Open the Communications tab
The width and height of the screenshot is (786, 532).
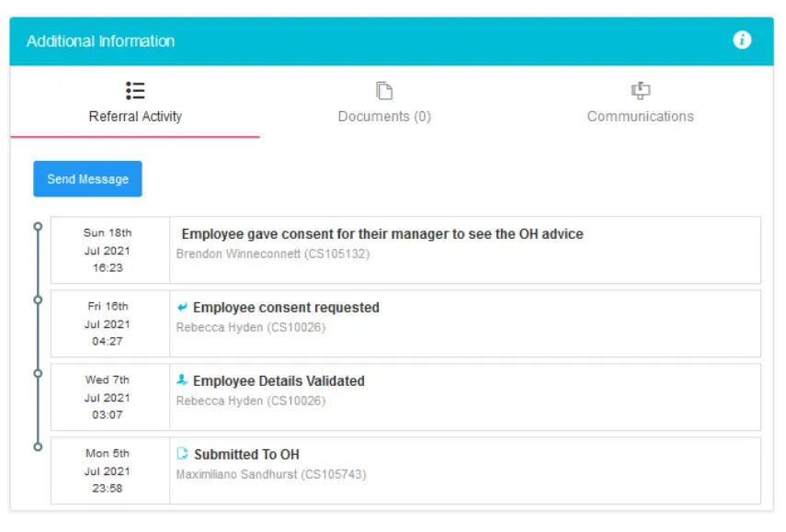click(640, 116)
